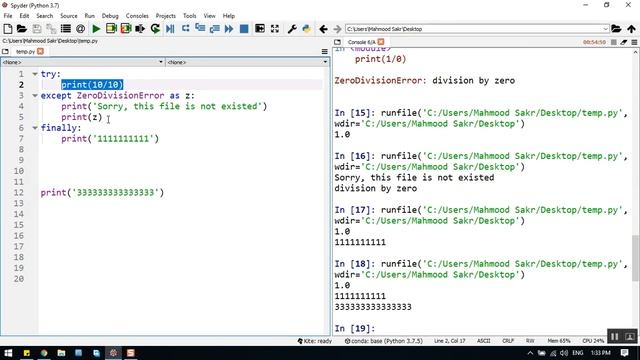The height and width of the screenshot is (360, 640).
Task: Open the class selector dropdown in editor
Action: click(x=83, y=62)
